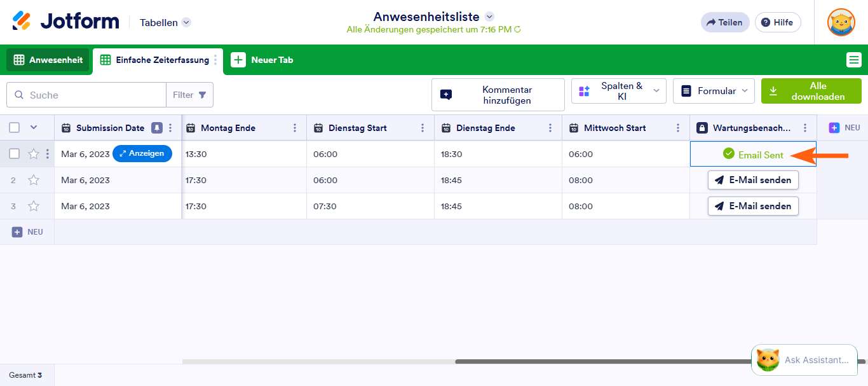The width and height of the screenshot is (868, 386).
Task: Select row 3 Dienstag Ende 18:45 cell
Action: point(498,206)
